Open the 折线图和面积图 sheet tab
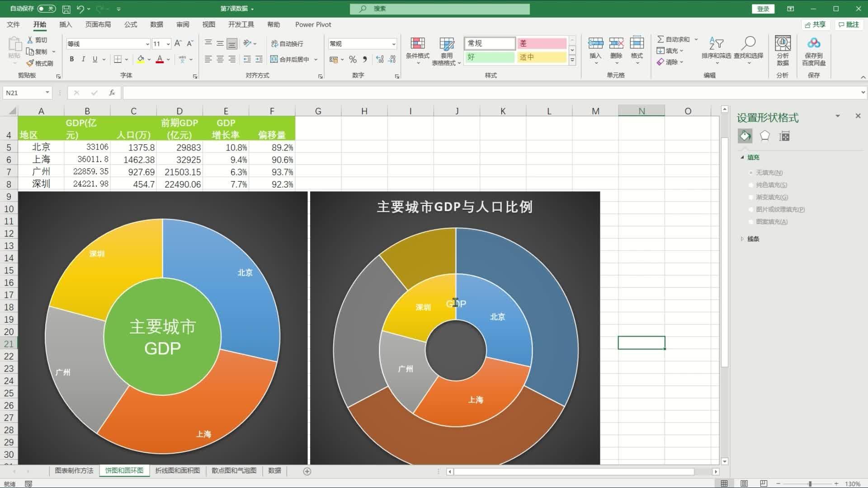This screenshot has height=488, width=868. (178, 470)
